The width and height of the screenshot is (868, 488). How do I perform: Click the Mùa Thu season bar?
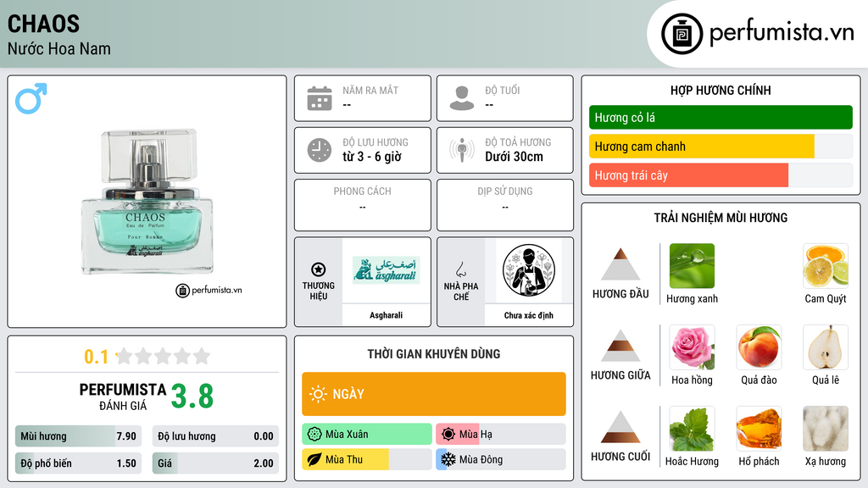pyautogui.click(x=367, y=459)
